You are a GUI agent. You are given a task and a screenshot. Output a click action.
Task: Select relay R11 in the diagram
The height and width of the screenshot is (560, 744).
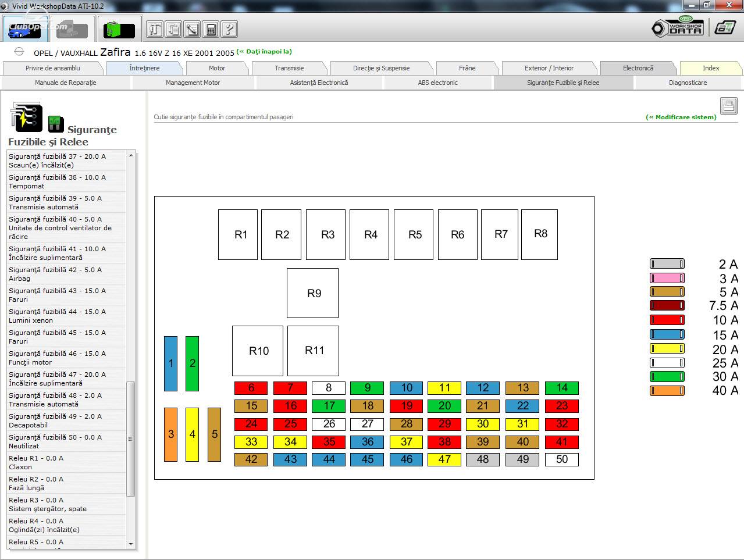[x=313, y=351]
